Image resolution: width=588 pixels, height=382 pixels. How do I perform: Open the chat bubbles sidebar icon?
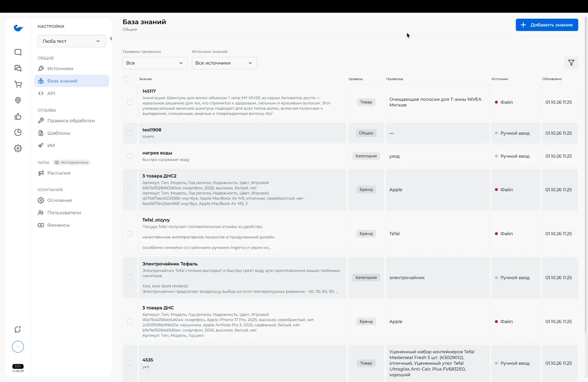point(18,68)
